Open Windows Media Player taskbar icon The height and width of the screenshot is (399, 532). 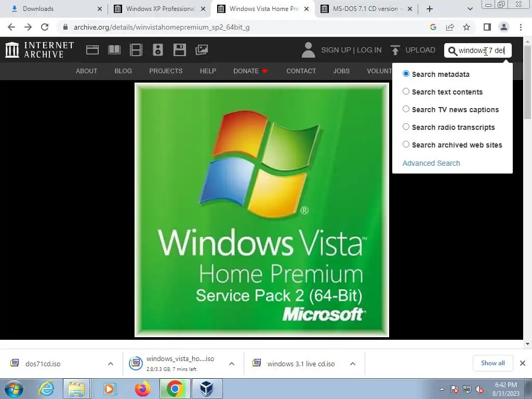click(109, 389)
